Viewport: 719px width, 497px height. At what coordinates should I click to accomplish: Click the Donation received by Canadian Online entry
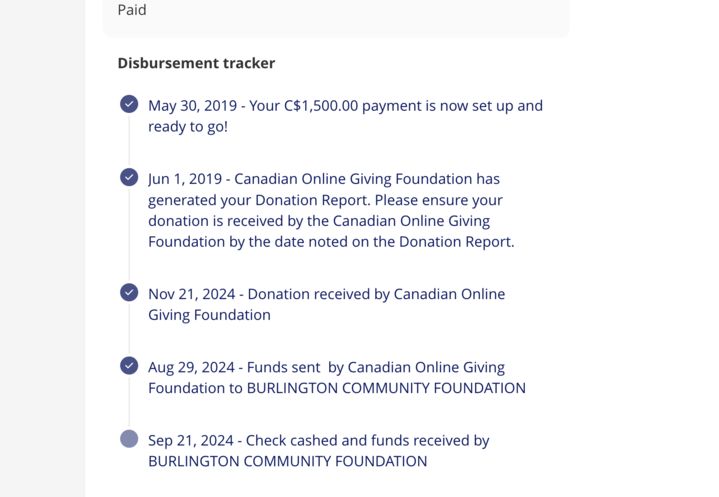[326, 304]
